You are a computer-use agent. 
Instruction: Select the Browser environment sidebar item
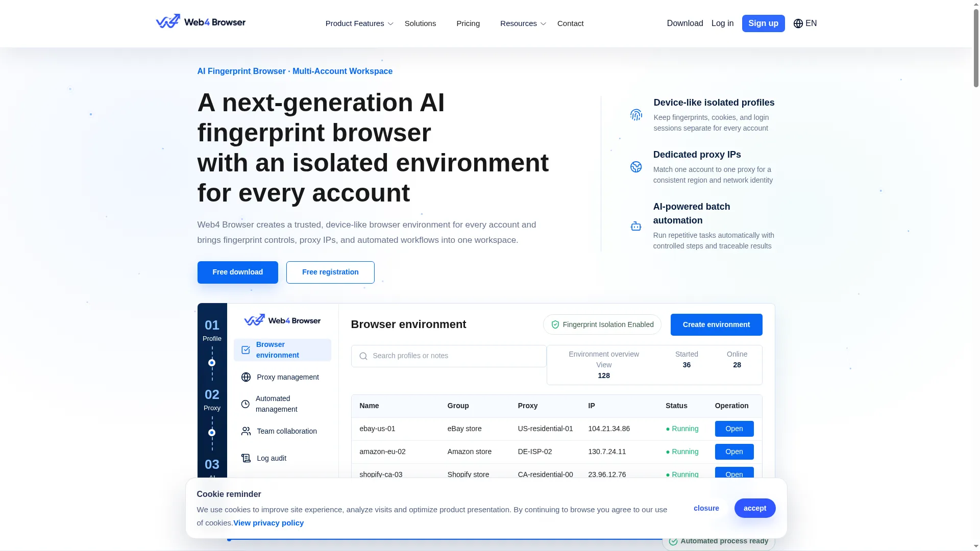coord(282,350)
